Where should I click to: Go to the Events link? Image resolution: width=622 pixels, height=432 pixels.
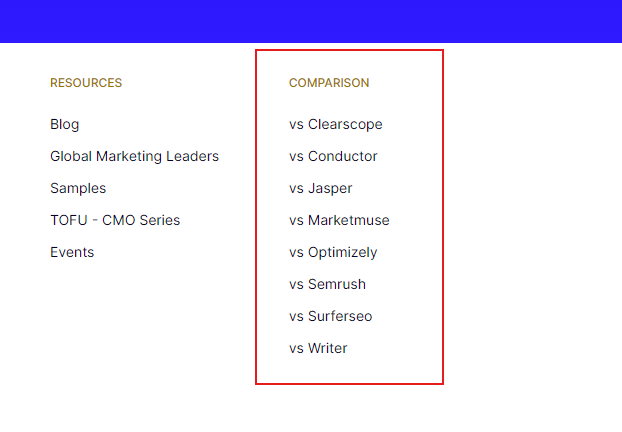point(72,252)
